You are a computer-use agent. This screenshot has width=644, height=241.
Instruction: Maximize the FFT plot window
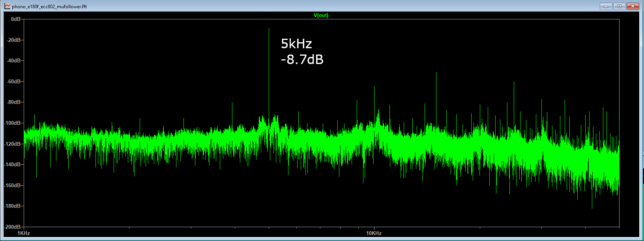click(x=619, y=6)
